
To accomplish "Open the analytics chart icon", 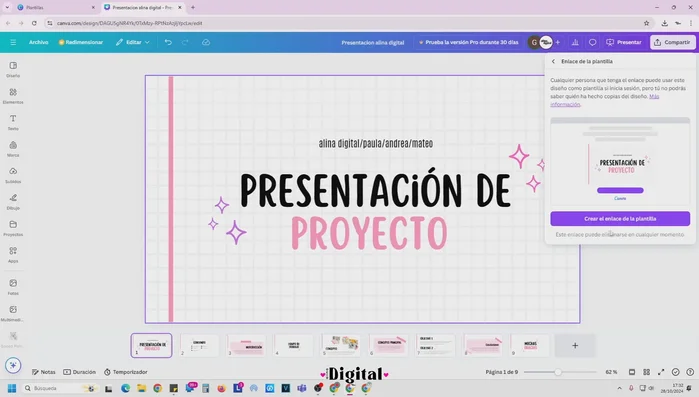I will tap(575, 42).
